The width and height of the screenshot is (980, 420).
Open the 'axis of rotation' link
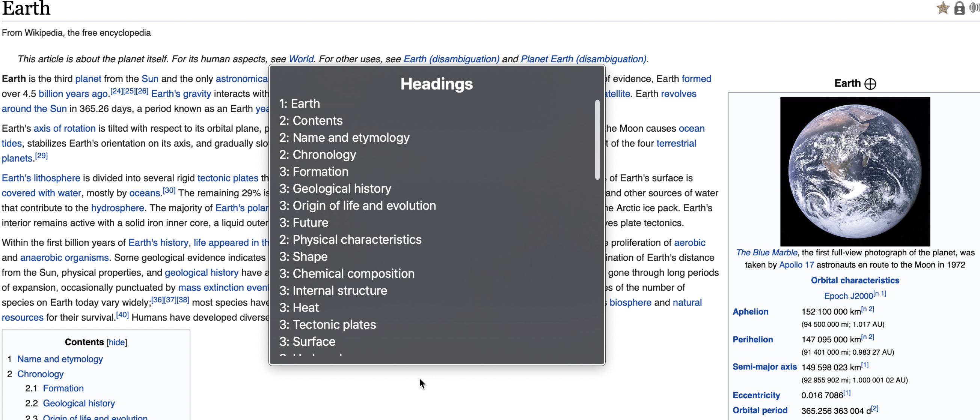tap(64, 128)
